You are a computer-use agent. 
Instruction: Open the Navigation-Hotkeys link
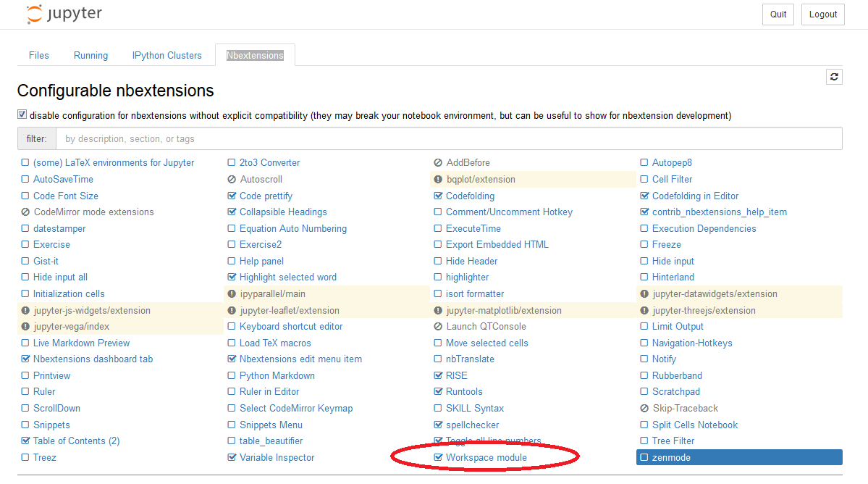tap(692, 343)
